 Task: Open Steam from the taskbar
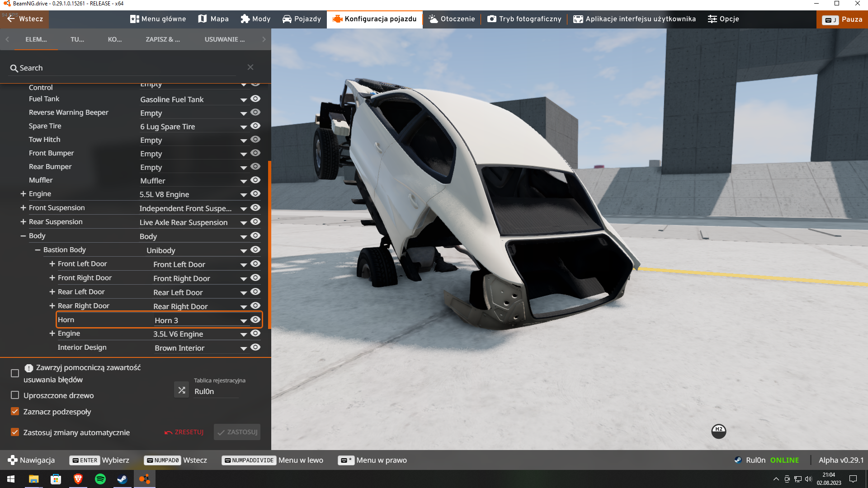122,479
